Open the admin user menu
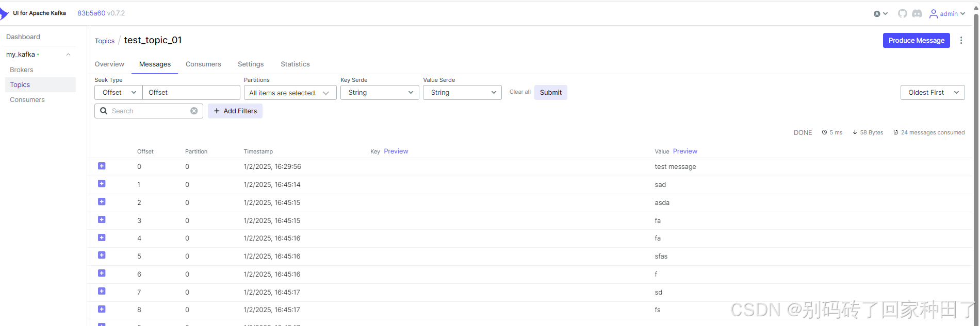 click(947, 14)
